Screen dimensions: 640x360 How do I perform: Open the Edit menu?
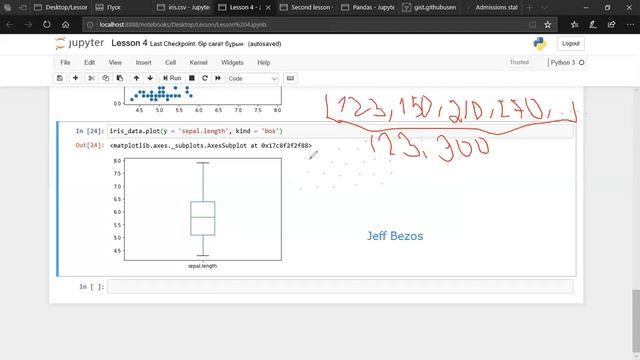click(89, 62)
